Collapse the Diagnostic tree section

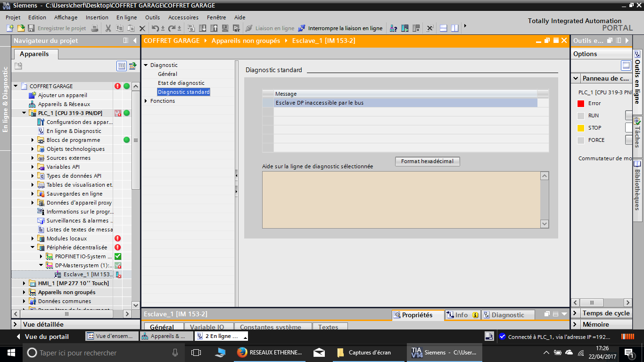[146, 65]
